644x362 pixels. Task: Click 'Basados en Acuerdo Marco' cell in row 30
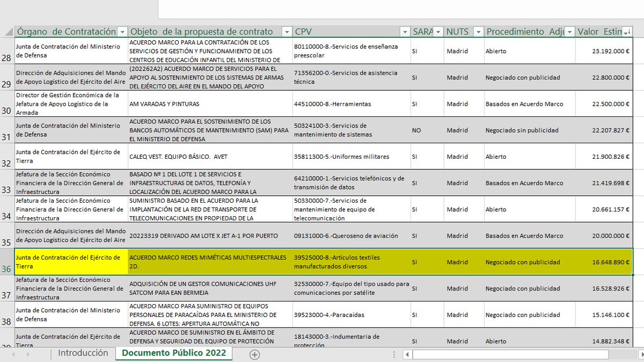click(529, 104)
